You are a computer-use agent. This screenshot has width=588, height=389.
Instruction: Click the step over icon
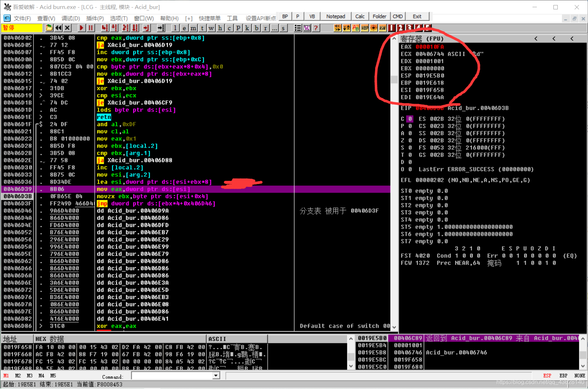point(114,28)
